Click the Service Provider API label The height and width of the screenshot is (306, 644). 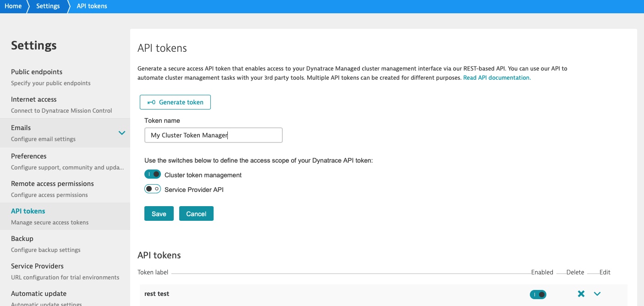coord(194,190)
